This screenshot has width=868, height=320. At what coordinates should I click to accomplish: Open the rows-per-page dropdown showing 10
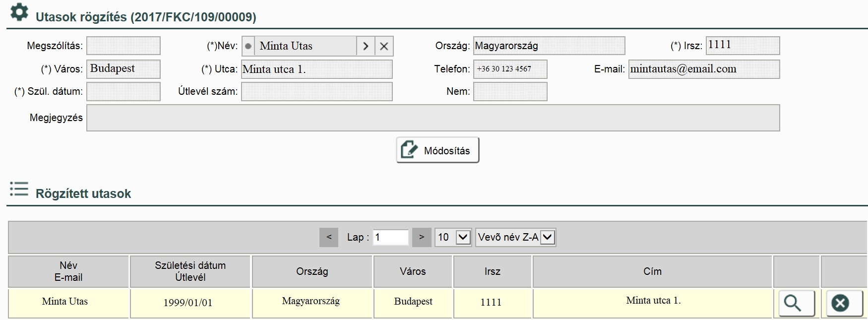(453, 237)
